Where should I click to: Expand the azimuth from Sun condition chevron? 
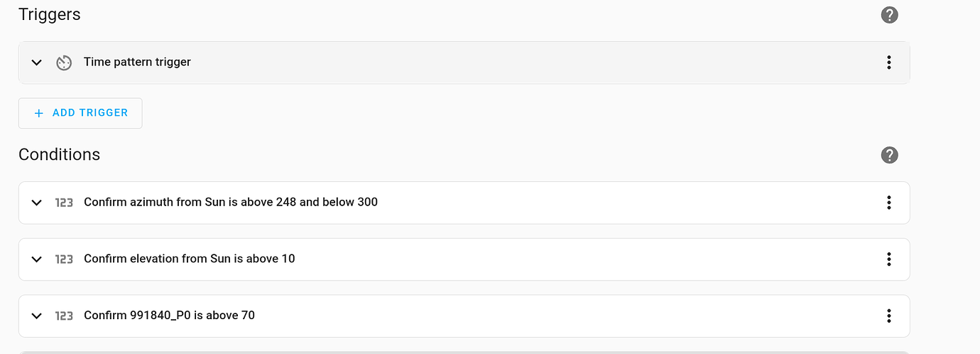(x=37, y=203)
